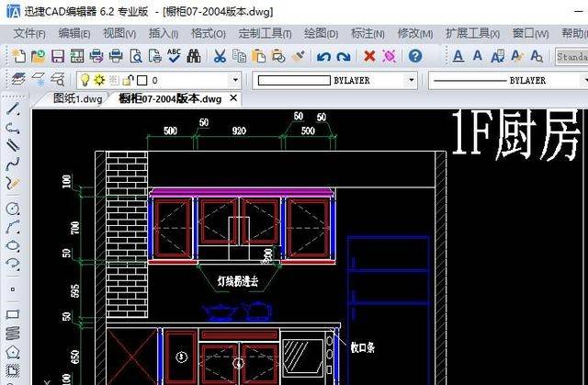Open a file with folder icon
The width and height of the screenshot is (588, 385).
tap(38, 56)
